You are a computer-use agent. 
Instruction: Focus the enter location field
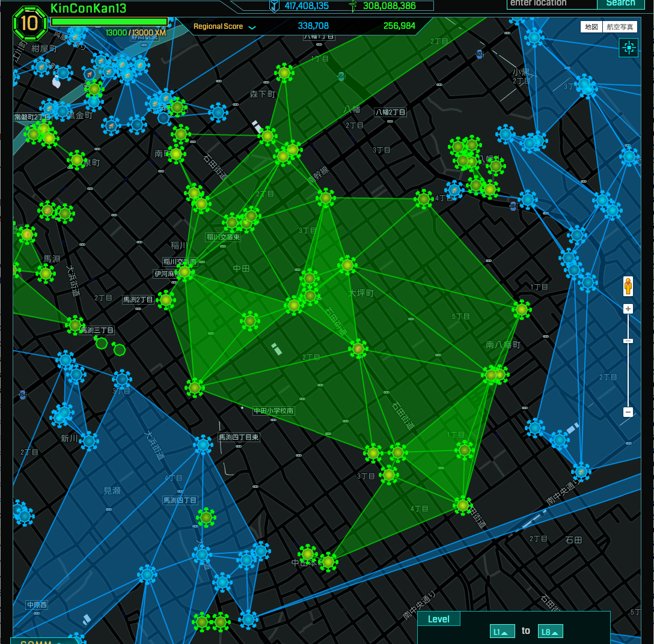pos(552,4)
